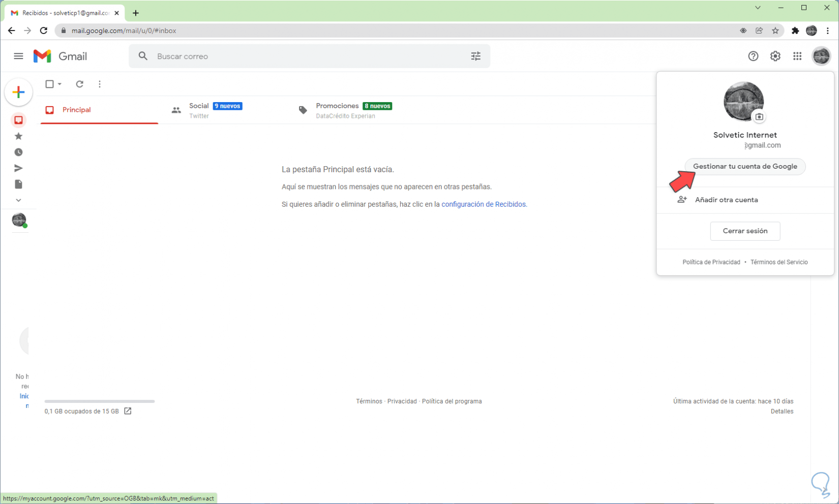Click the storage usage progress bar
Image resolution: width=839 pixels, height=504 pixels.
(100, 401)
